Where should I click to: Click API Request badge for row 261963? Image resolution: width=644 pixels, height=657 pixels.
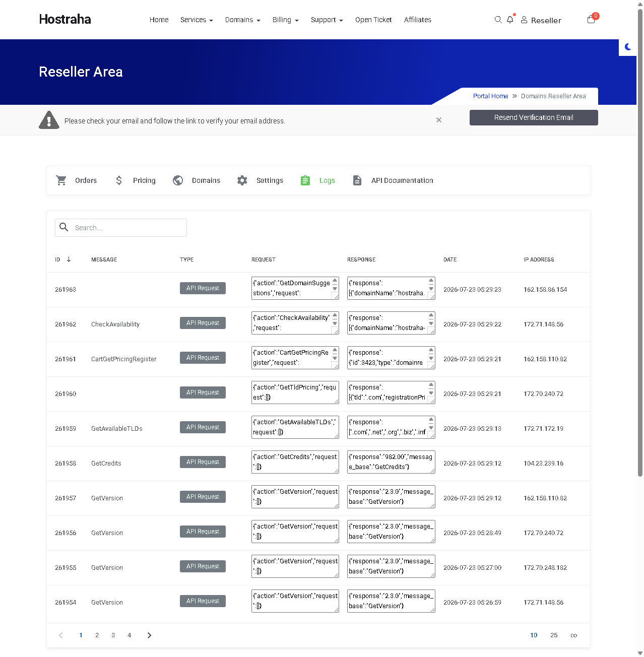coord(203,288)
